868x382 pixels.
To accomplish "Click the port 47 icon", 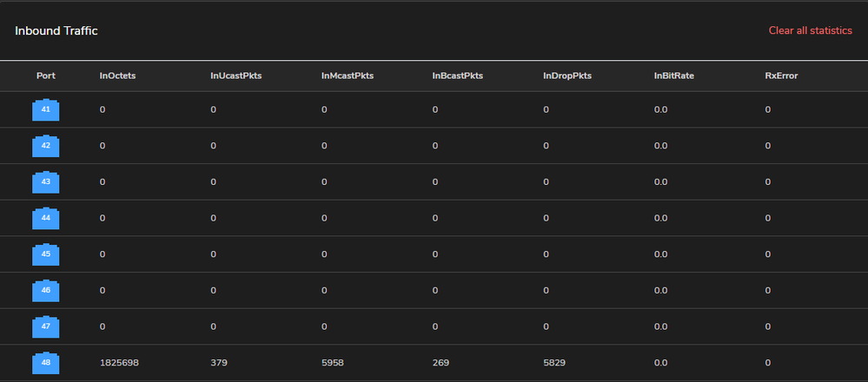I will pyautogui.click(x=46, y=326).
